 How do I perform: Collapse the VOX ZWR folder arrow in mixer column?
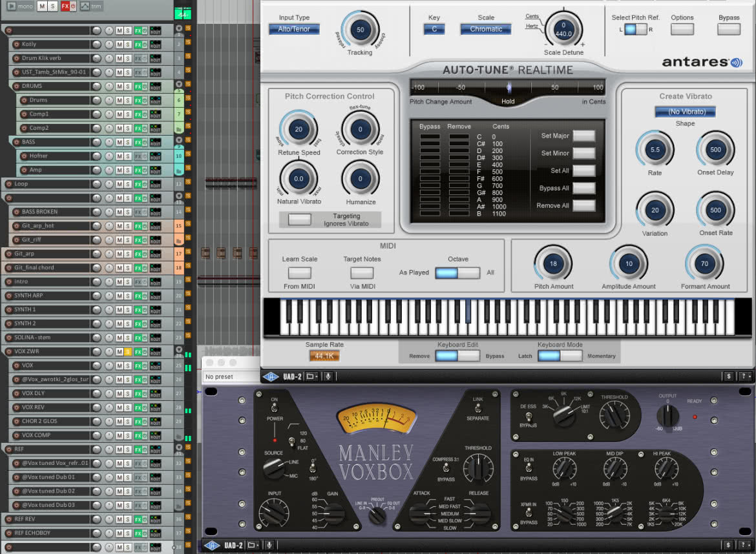pos(179,350)
